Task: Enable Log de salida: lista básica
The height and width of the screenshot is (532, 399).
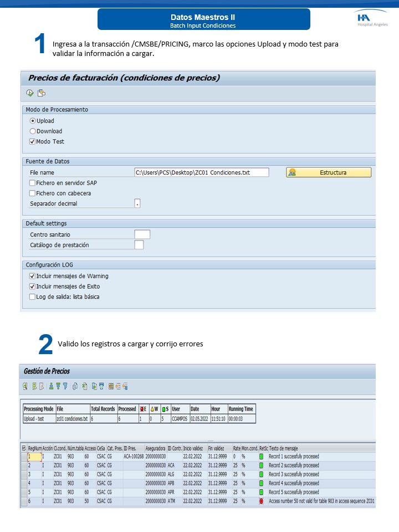Action: tap(32, 297)
